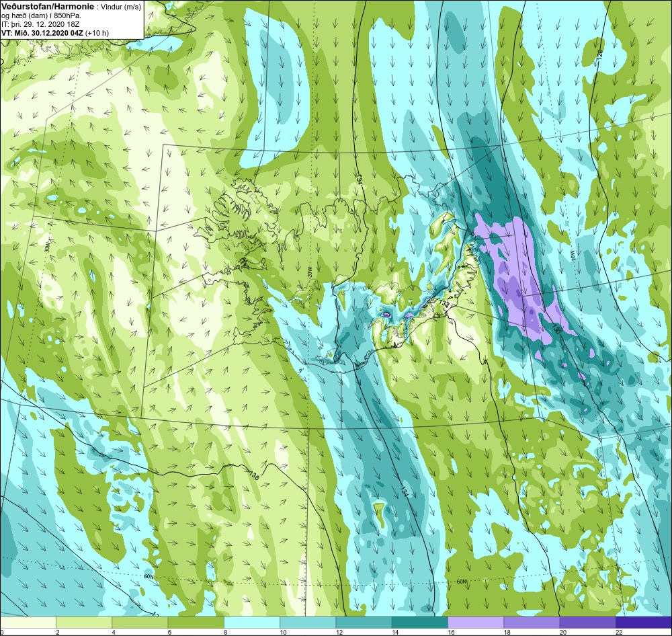672x636 pixels.
Task: Click the '132' contour label over Iceland
Action: (445, 304)
